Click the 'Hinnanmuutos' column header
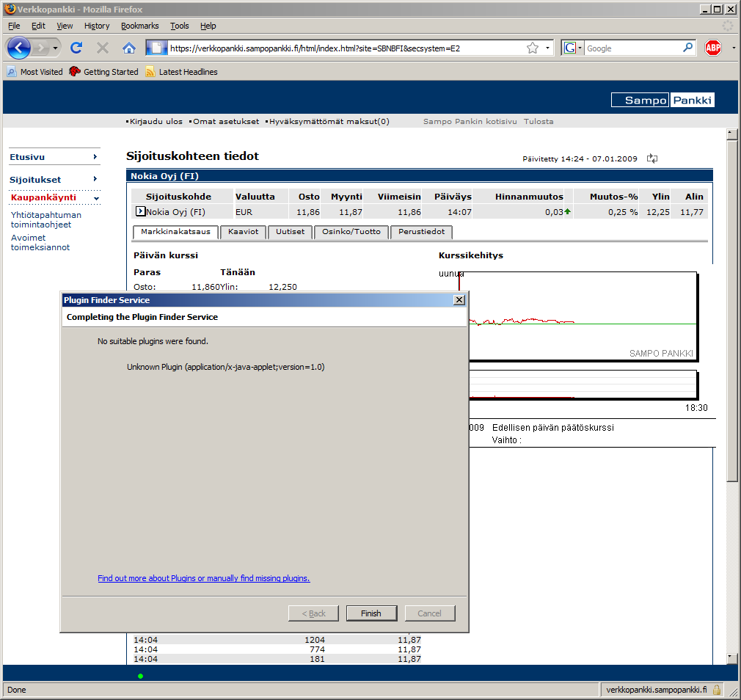741x700 pixels. (529, 197)
